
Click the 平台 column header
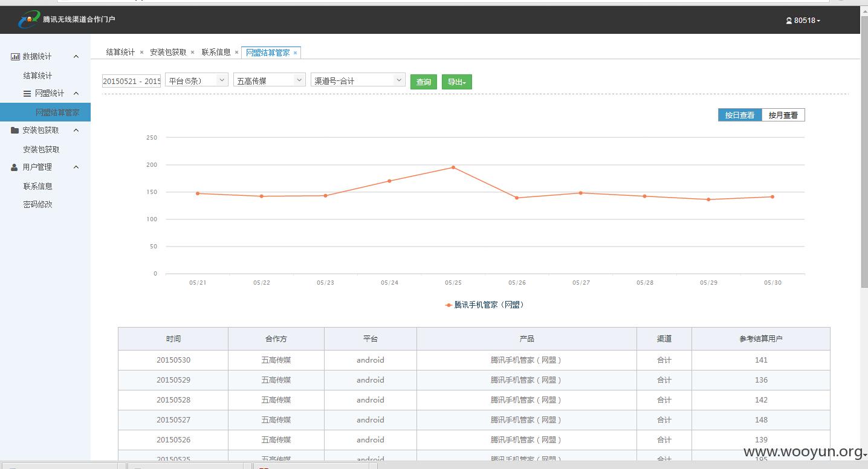pyautogui.click(x=371, y=338)
